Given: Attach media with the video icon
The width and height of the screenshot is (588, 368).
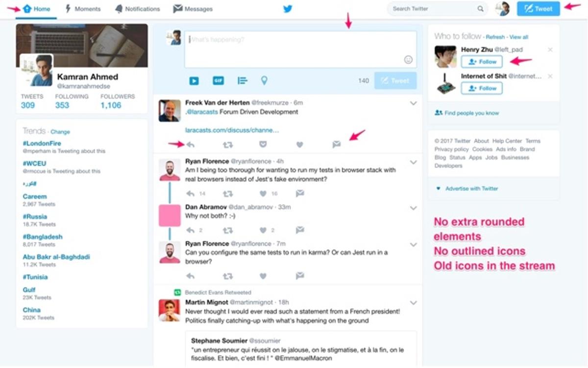Looking at the screenshot, I should point(194,80).
